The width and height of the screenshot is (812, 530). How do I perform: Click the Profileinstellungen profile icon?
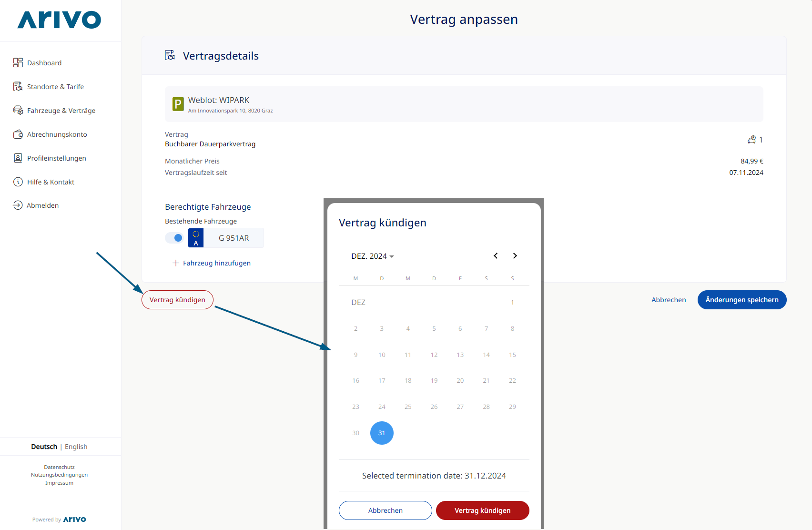click(x=18, y=158)
